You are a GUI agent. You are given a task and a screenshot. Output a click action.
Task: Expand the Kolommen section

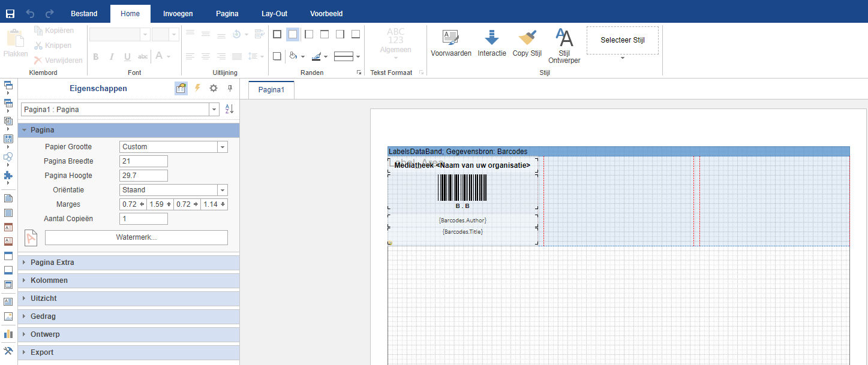(49, 280)
